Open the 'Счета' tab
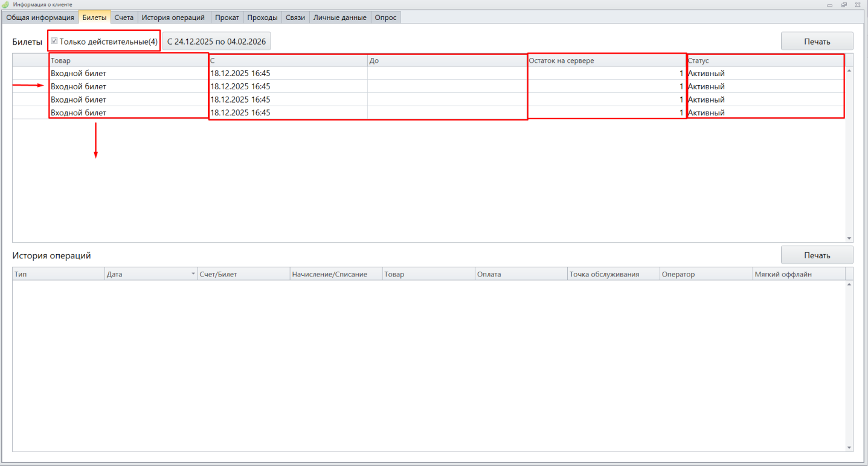 pos(124,18)
